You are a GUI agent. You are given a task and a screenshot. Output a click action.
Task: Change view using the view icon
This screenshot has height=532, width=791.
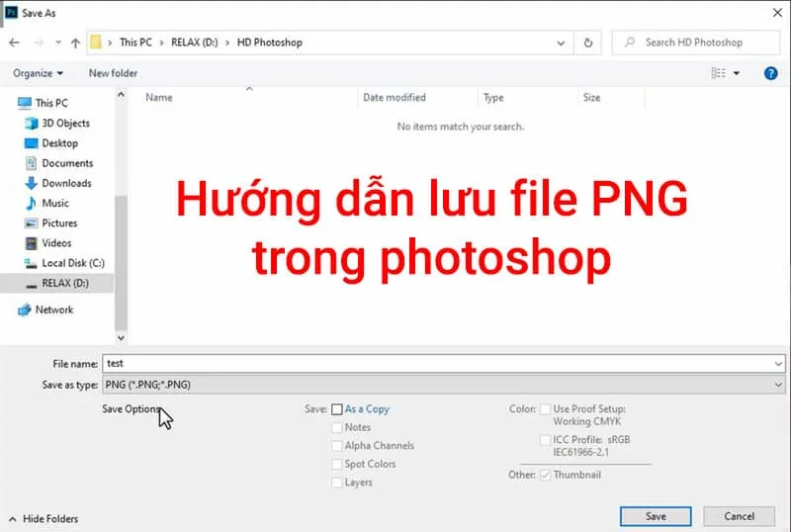tap(719, 74)
